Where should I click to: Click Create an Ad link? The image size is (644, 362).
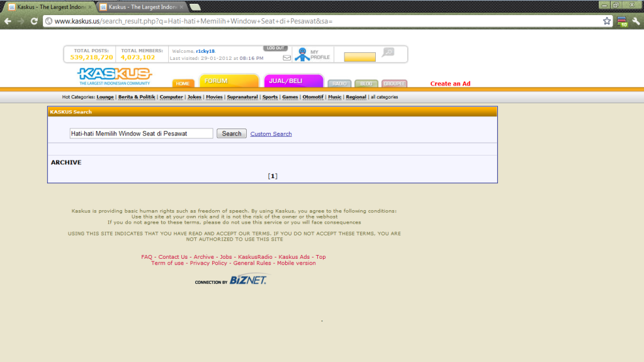[450, 83]
